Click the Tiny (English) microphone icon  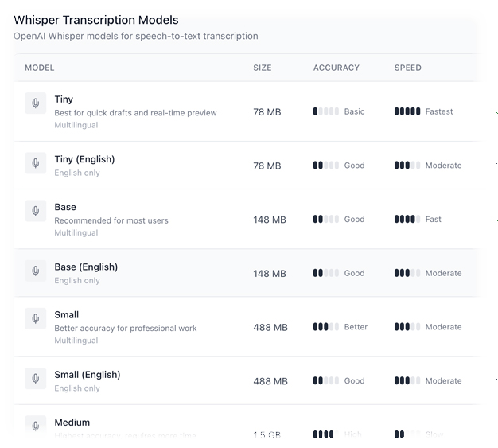[x=35, y=163]
